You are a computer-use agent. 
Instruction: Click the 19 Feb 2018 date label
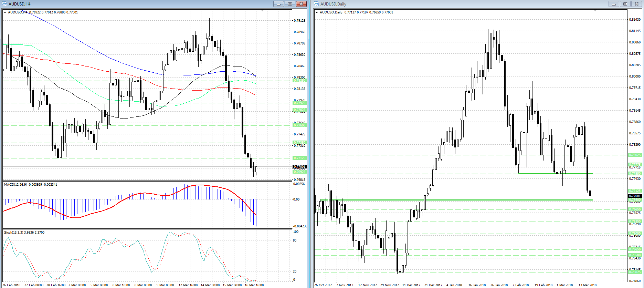point(543,285)
